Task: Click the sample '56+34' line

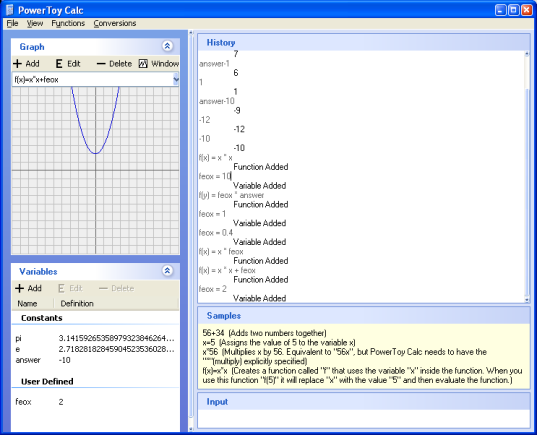Action: [x=264, y=333]
